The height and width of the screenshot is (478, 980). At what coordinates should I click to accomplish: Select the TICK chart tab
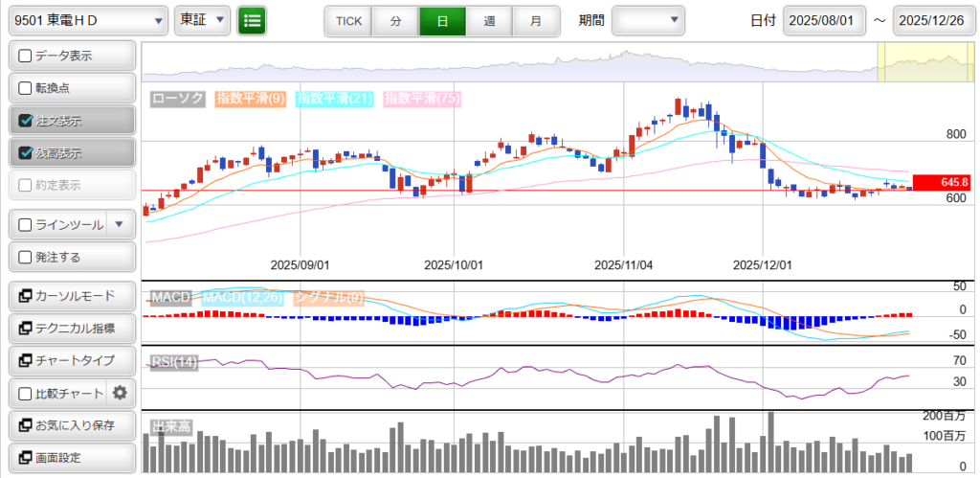(x=348, y=20)
